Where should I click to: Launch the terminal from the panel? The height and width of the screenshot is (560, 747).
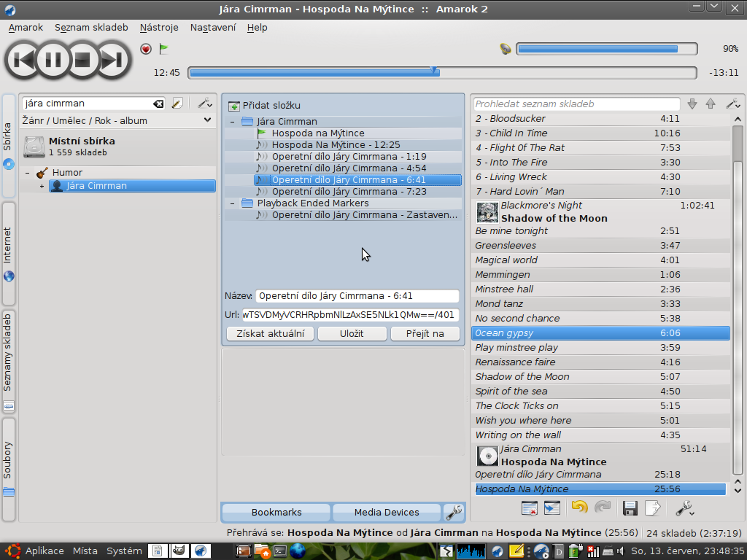click(x=279, y=551)
